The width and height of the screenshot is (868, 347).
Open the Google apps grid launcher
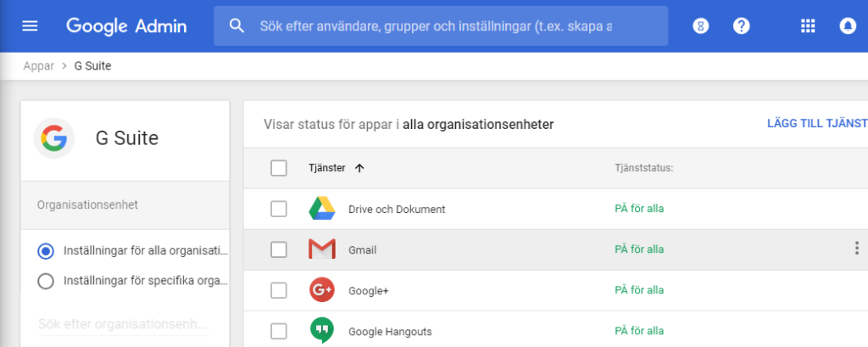click(808, 25)
